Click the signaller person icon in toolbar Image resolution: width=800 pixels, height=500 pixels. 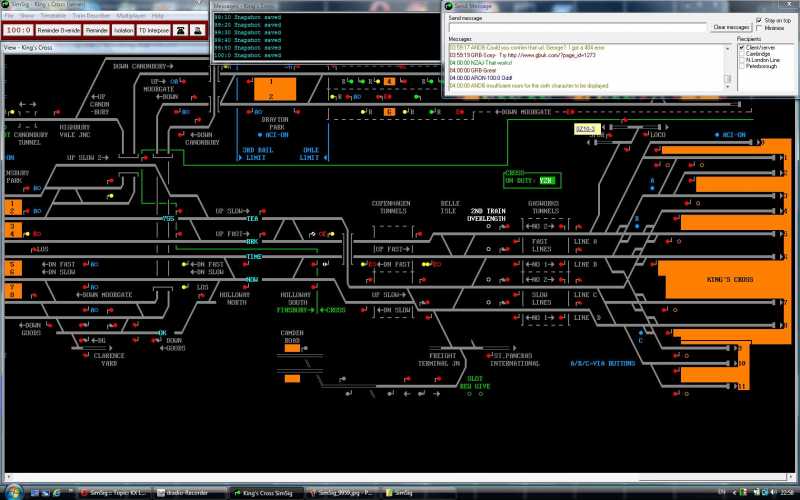[197, 31]
